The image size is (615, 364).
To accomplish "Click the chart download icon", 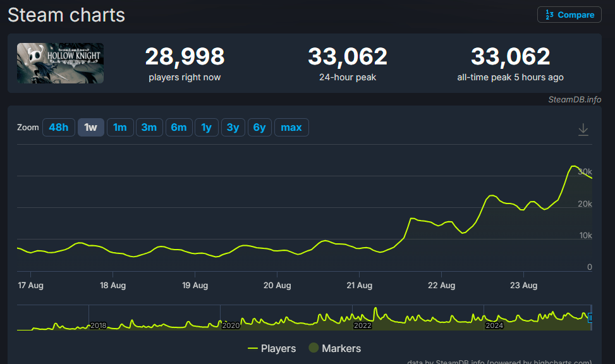I will coord(583,130).
